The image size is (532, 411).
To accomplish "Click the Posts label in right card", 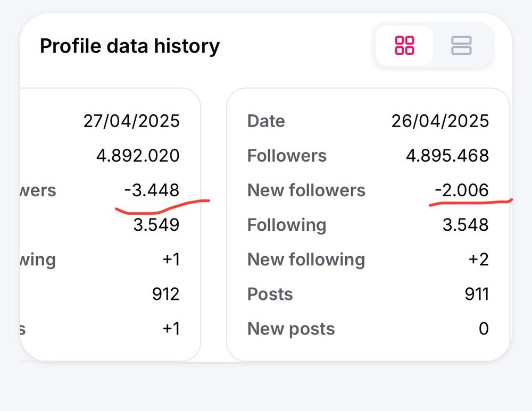I will coord(270,294).
